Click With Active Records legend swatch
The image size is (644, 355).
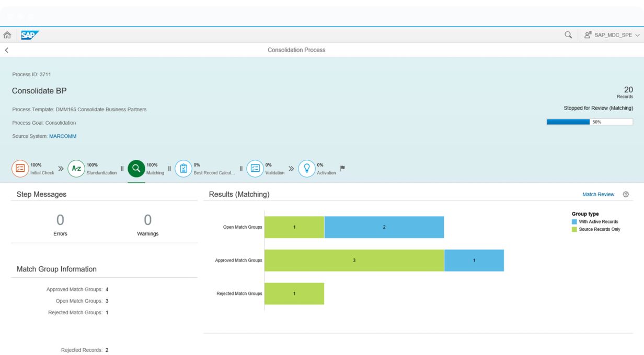pos(574,222)
